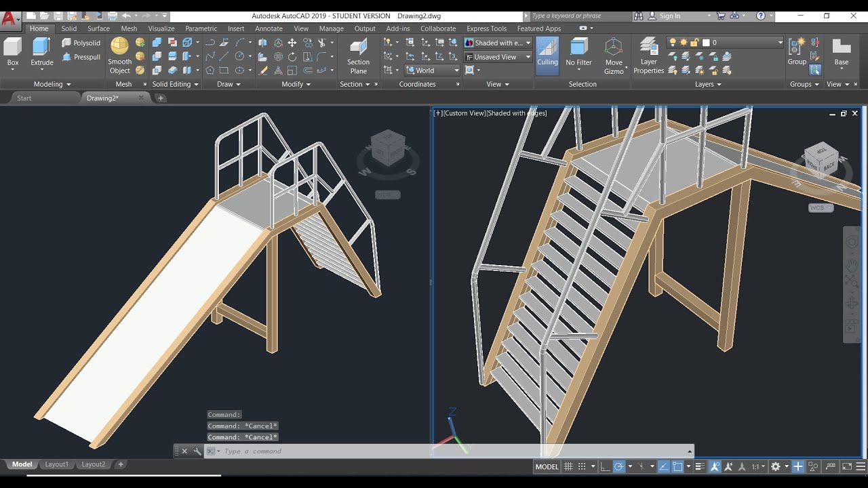Click the command line wrench customize icon

[x=197, y=451]
